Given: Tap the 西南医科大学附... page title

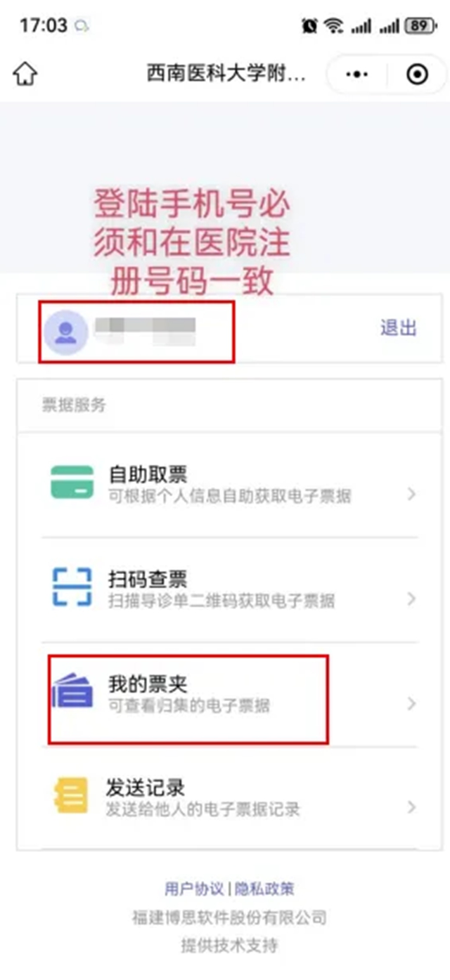Looking at the screenshot, I should click(x=226, y=73).
